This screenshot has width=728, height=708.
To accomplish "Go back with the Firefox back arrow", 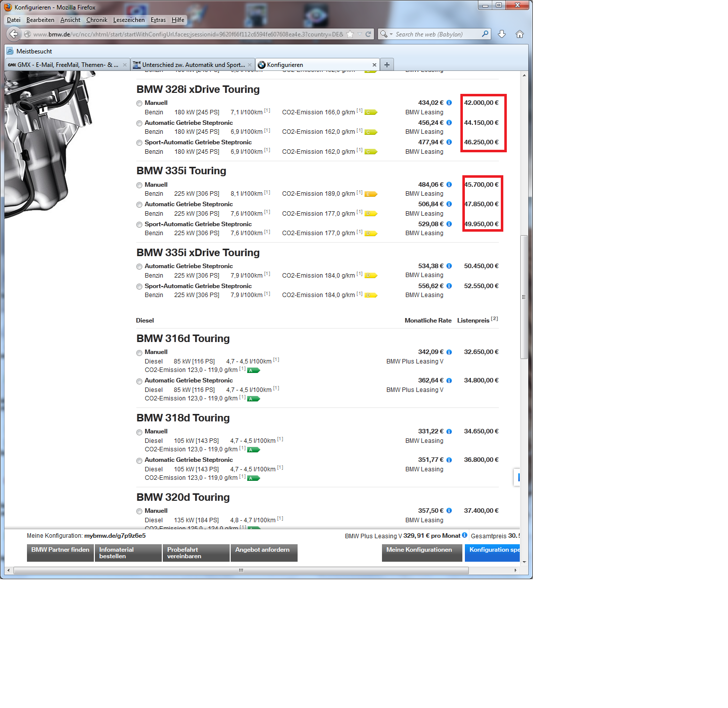I will [x=14, y=34].
